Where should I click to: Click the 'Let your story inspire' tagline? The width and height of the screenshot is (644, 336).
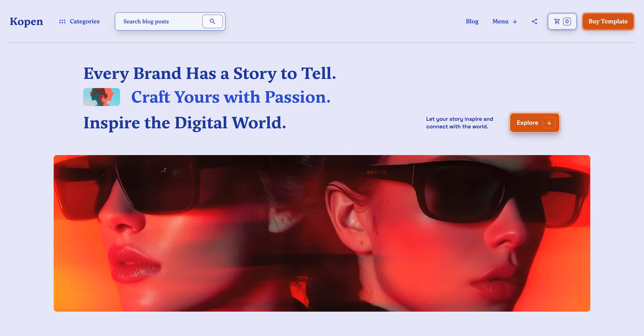point(460,123)
